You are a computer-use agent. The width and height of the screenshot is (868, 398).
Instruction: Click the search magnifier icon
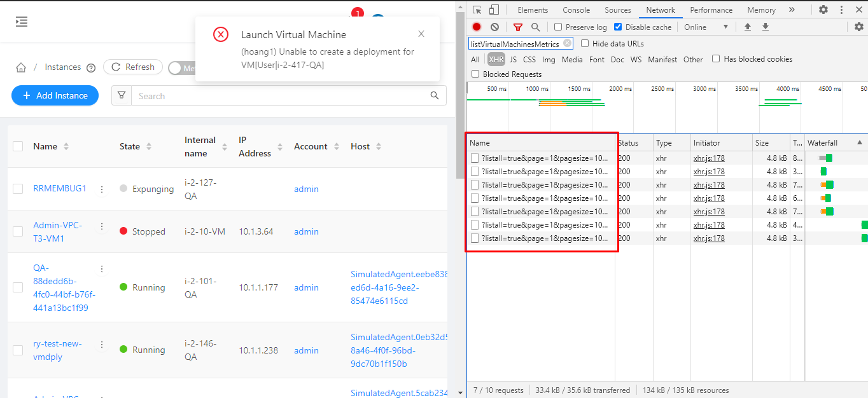pyautogui.click(x=435, y=95)
